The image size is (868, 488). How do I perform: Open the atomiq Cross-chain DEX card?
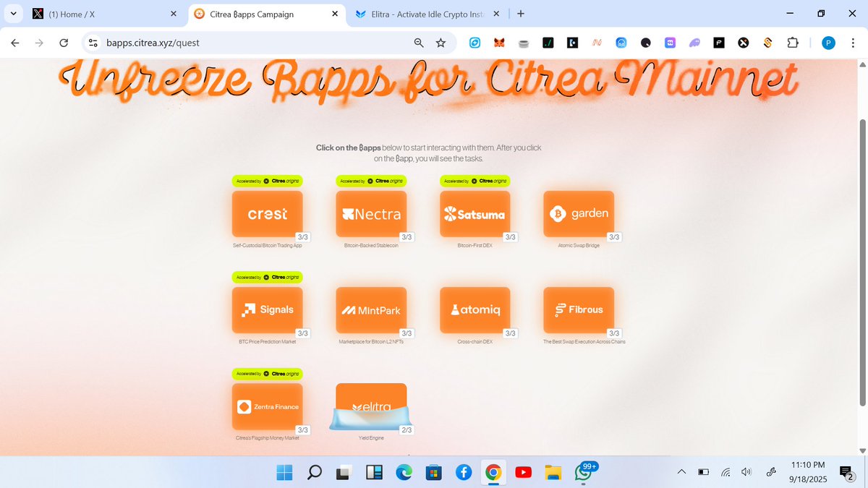pos(475,310)
